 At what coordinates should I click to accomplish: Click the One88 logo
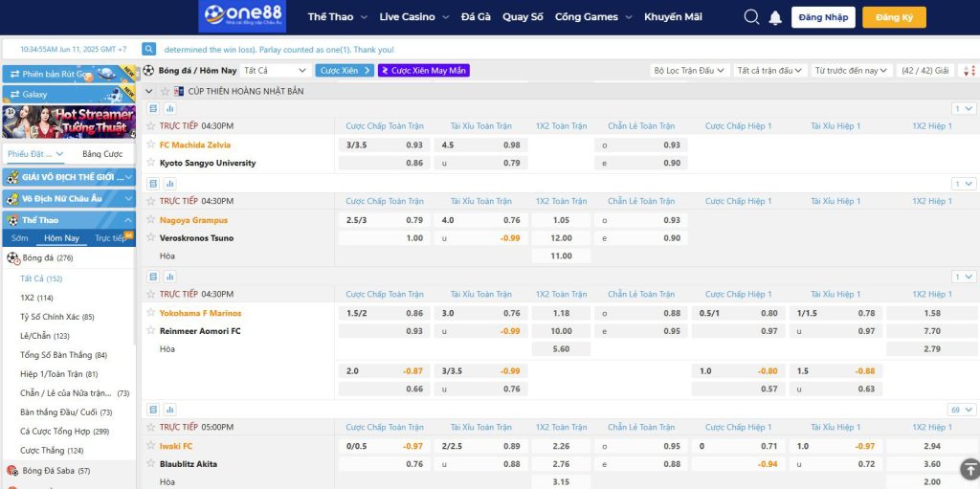(242, 15)
